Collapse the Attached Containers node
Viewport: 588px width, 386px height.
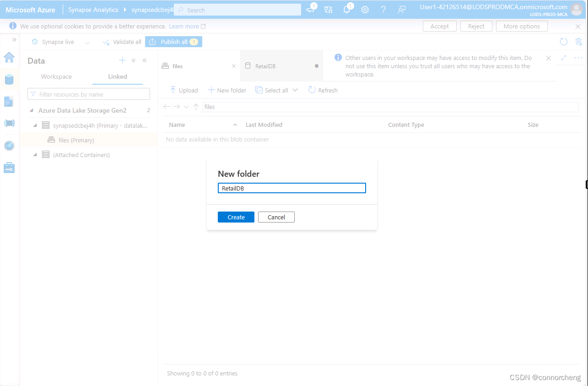tap(35, 155)
